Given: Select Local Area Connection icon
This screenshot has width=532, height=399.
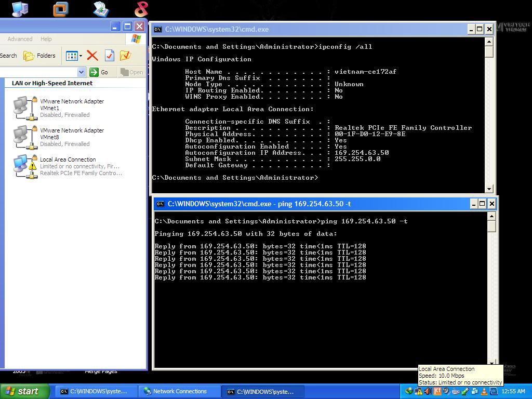Looking at the screenshot, I should pos(25,166).
